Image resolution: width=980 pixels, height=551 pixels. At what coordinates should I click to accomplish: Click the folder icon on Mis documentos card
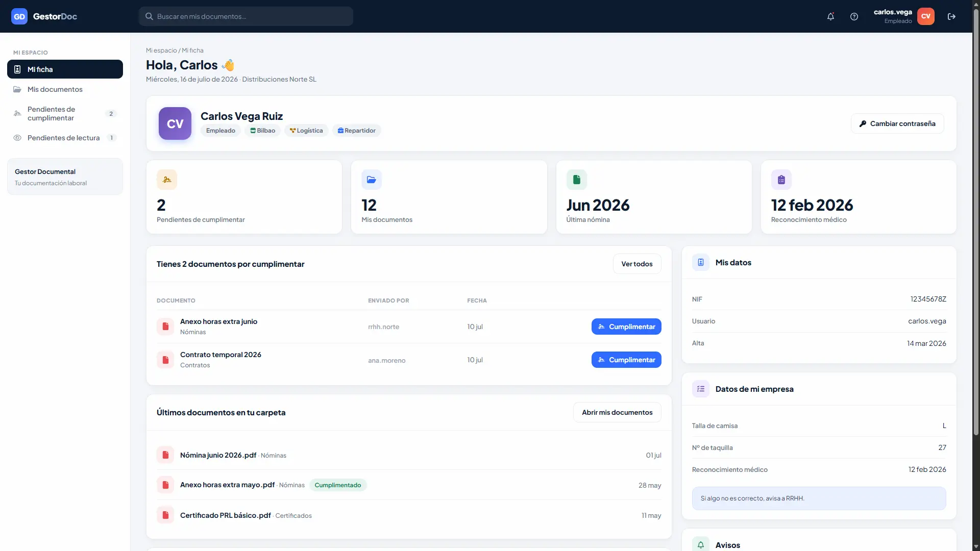click(372, 180)
